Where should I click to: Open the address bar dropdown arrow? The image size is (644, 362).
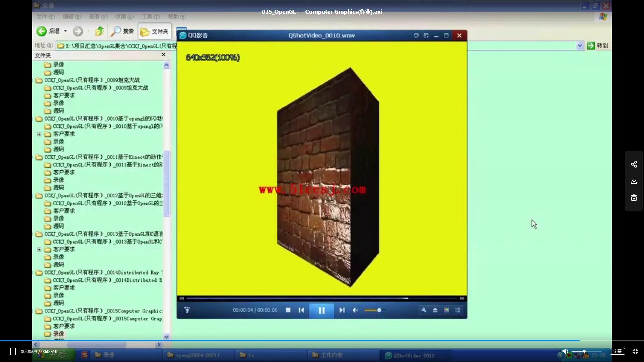coord(580,46)
